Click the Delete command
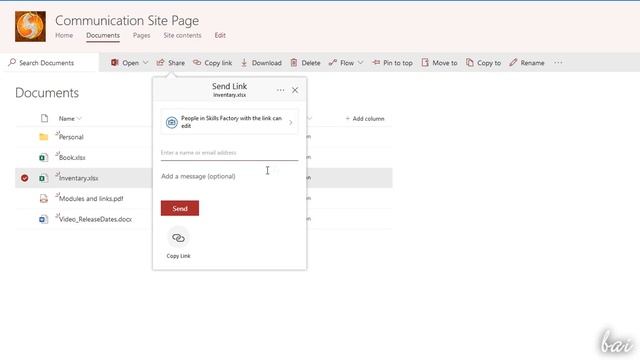 click(x=305, y=63)
